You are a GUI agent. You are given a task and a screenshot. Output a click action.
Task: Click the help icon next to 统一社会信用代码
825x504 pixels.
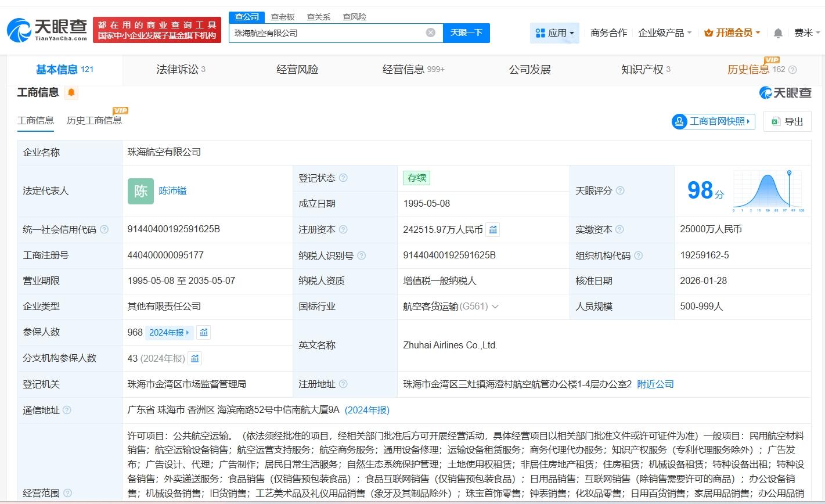[105, 229]
